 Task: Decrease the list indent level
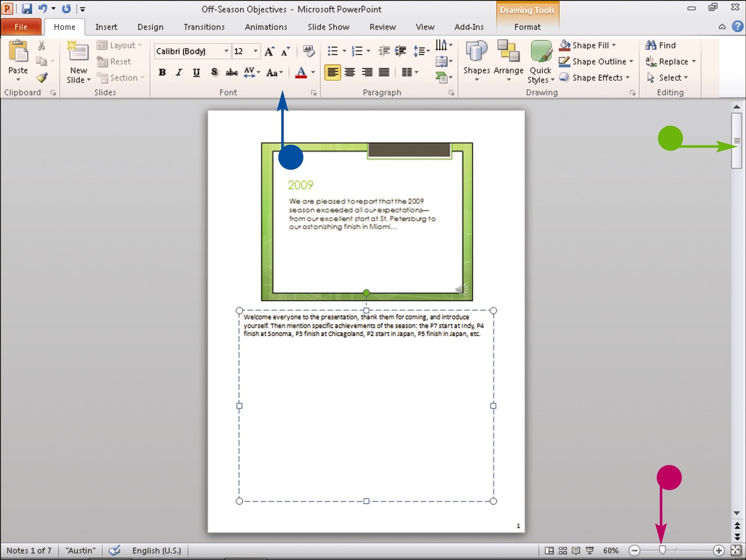[384, 51]
